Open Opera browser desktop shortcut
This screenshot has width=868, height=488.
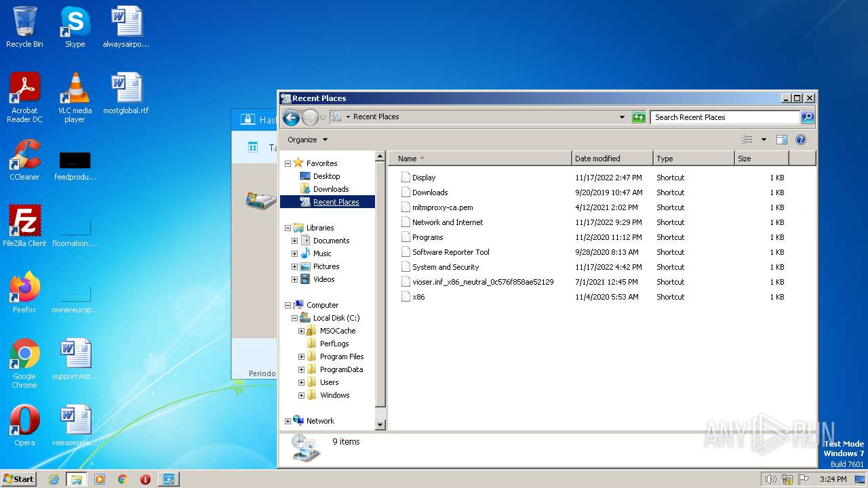click(24, 426)
